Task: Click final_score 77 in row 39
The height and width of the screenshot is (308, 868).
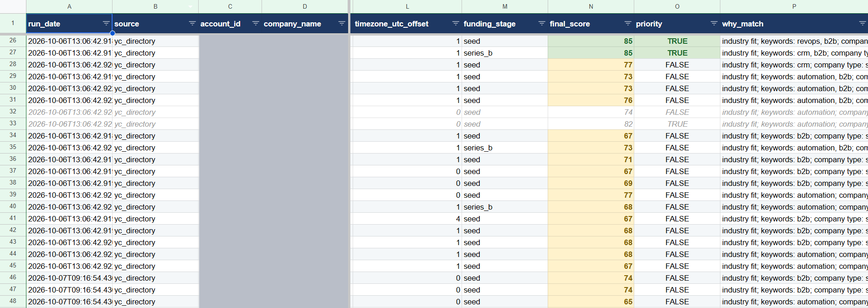Action: 591,195
